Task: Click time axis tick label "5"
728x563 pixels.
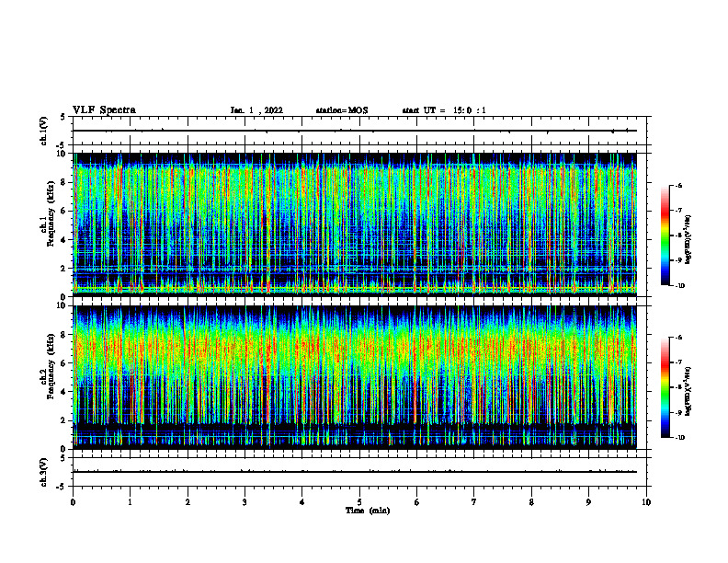Action: 359,502
